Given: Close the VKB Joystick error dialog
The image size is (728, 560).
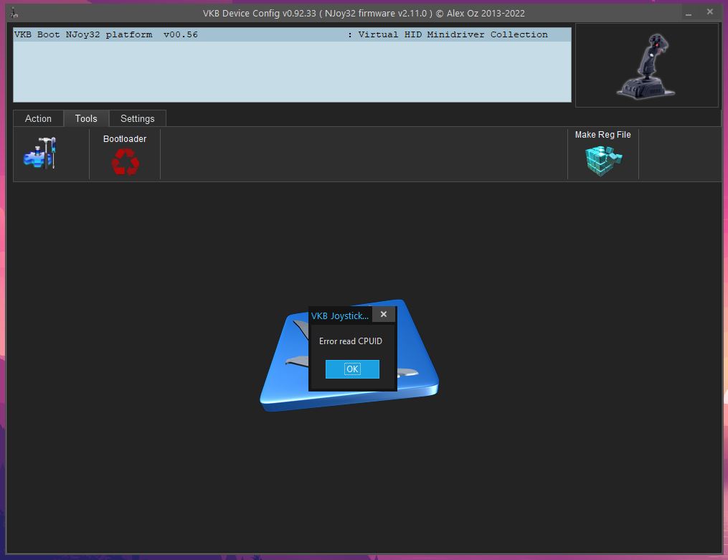Looking at the screenshot, I should (384, 315).
